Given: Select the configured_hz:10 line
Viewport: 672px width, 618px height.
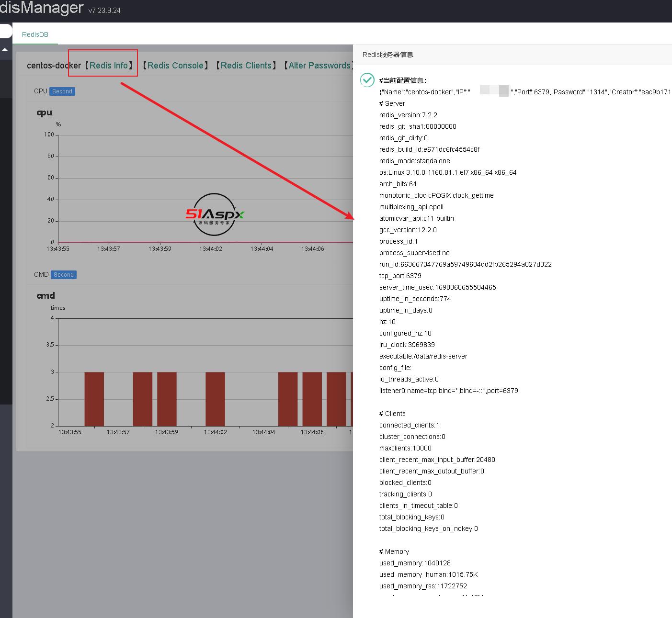Looking at the screenshot, I should coord(405,333).
